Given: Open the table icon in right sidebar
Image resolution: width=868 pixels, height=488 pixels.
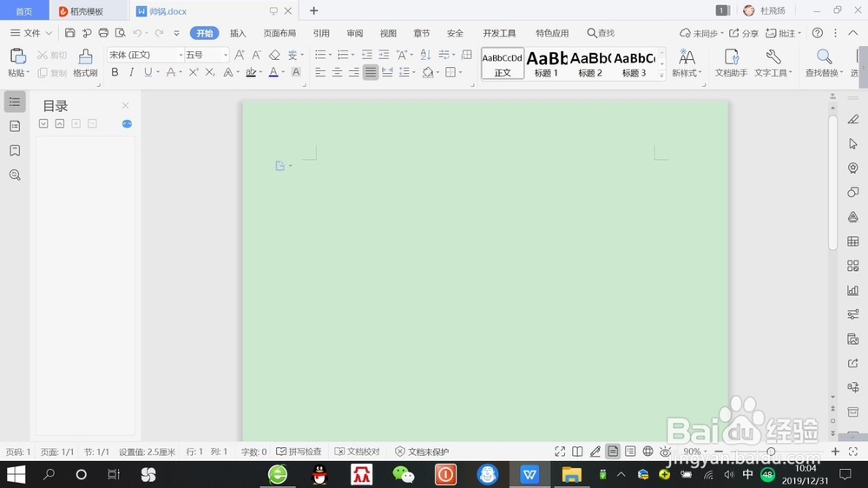Looking at the screenshot, I should [853, 241].
